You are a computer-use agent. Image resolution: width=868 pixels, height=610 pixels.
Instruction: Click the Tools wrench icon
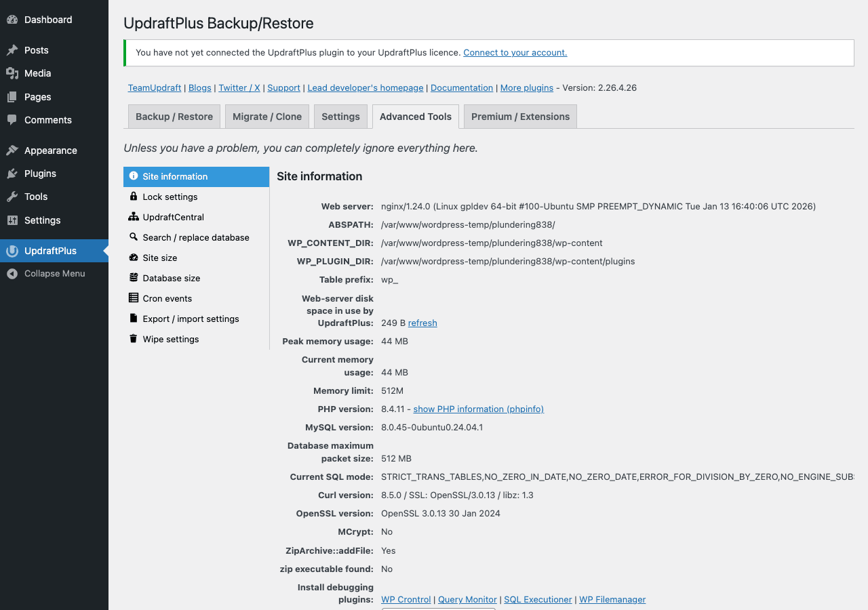click(12, 197)
